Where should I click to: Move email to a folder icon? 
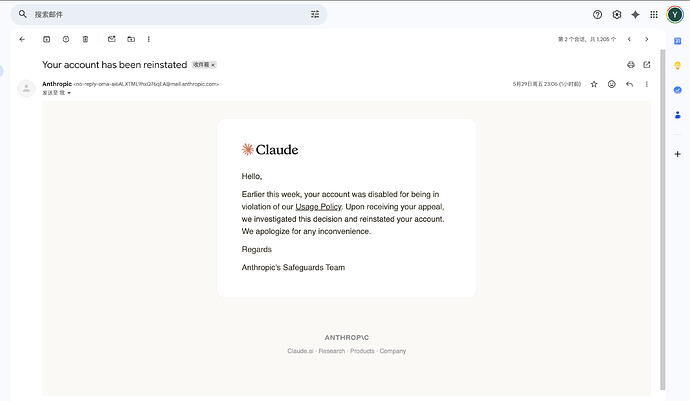[131, 39]
